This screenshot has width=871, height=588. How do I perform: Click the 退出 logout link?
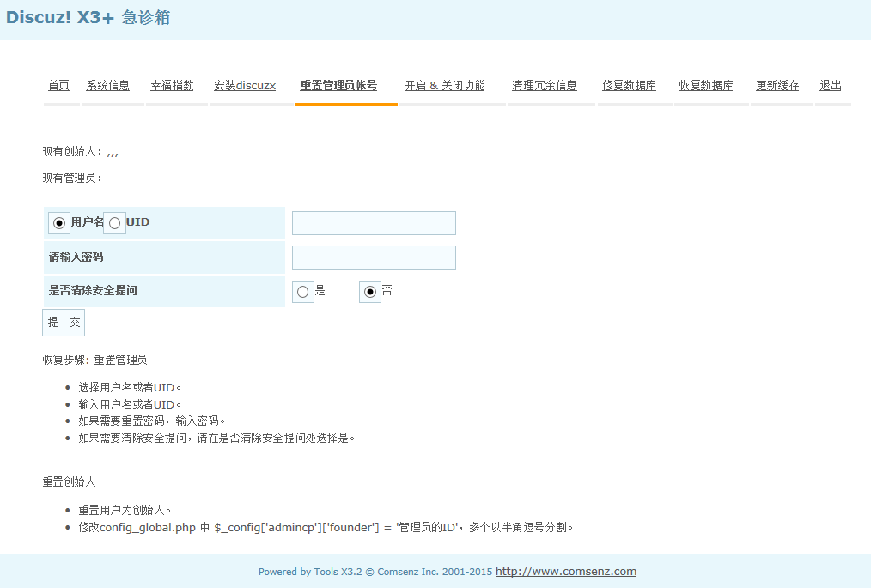tap(831, 86)
